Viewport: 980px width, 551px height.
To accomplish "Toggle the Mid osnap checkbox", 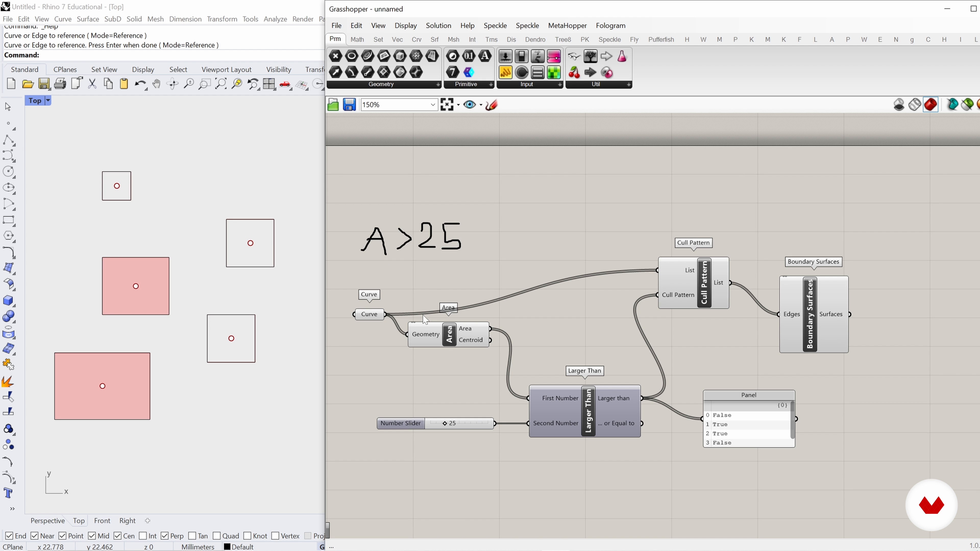I will pyautogui.click(x=92, y=535).
